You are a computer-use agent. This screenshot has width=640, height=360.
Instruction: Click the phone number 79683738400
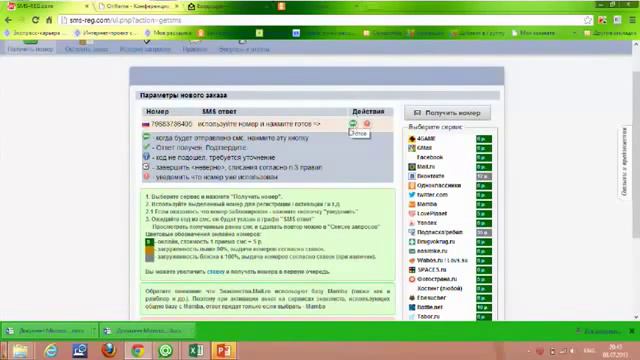tap(171, 124)
